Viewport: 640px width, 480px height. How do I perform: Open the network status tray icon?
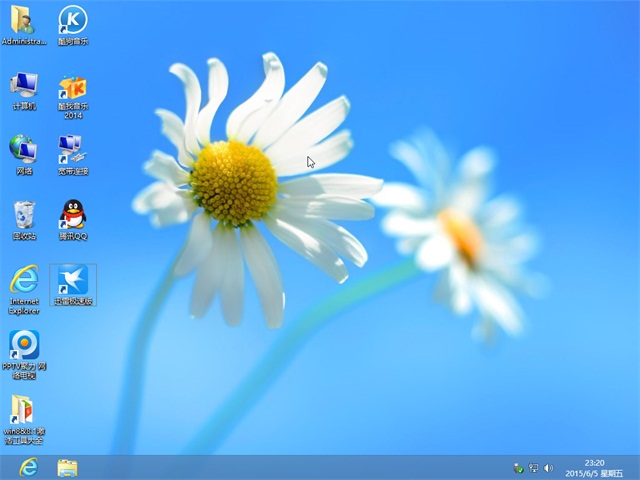tap(533, 468)
